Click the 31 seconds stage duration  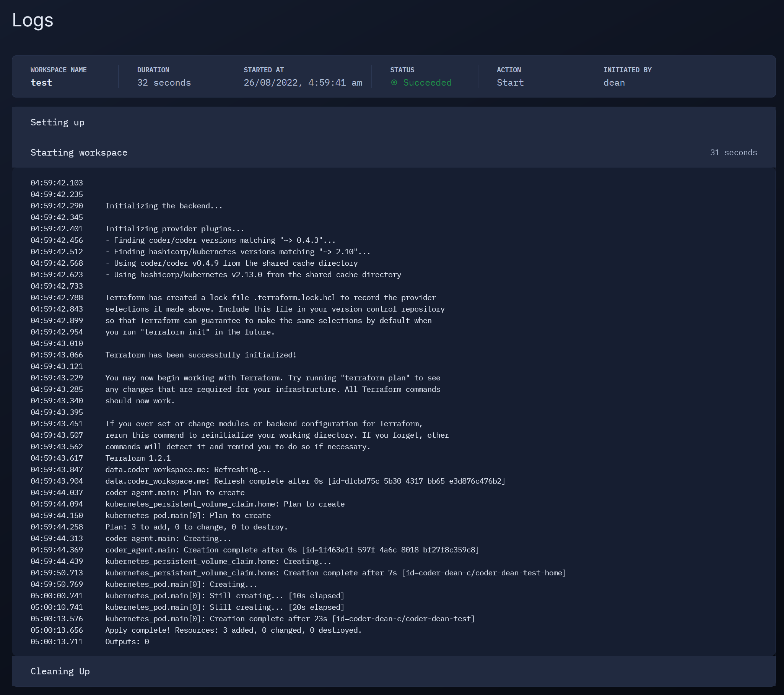pos(734,153)
